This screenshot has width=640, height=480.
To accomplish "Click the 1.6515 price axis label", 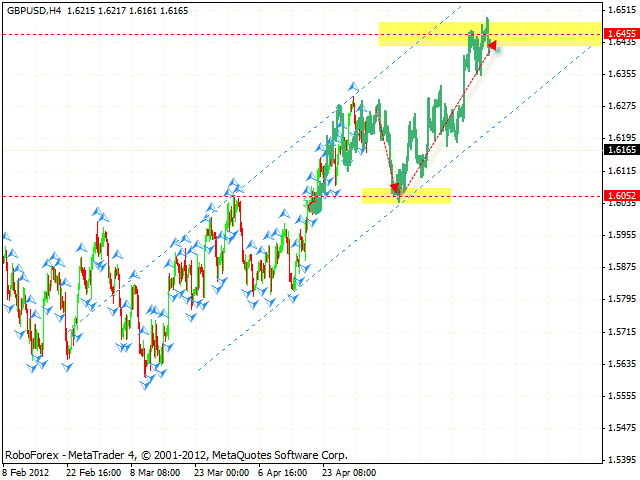I will (x=621, y=9).
